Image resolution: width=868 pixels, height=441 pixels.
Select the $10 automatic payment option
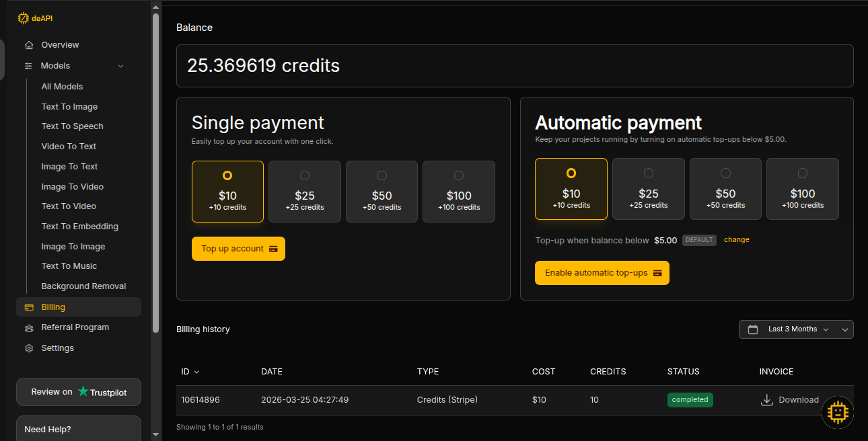pos(571,189)
